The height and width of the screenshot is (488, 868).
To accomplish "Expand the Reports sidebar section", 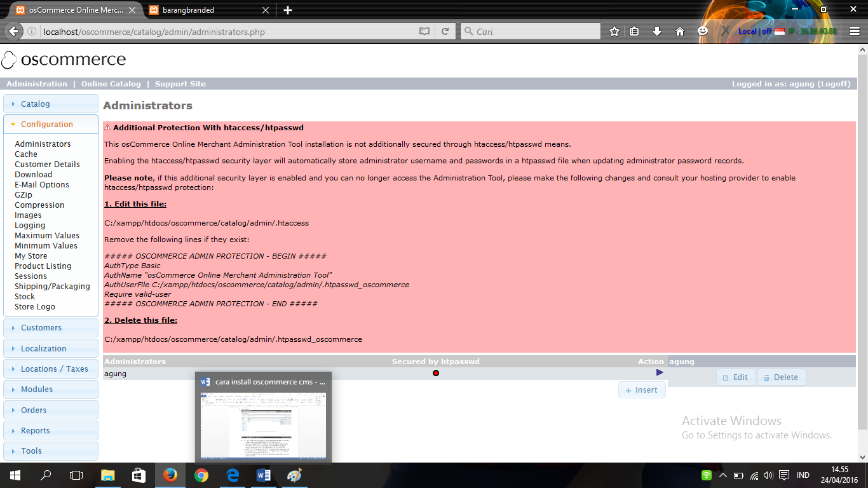I will pos(51,430).
